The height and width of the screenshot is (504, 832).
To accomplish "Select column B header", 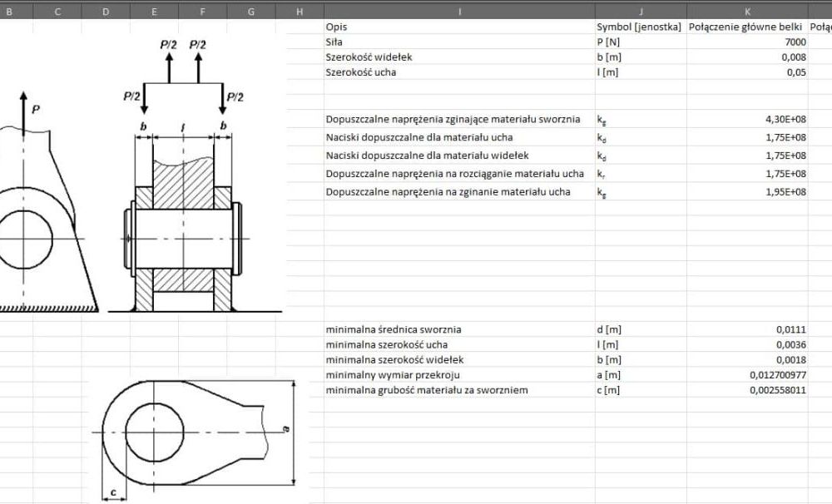I will tap(9, 11).
